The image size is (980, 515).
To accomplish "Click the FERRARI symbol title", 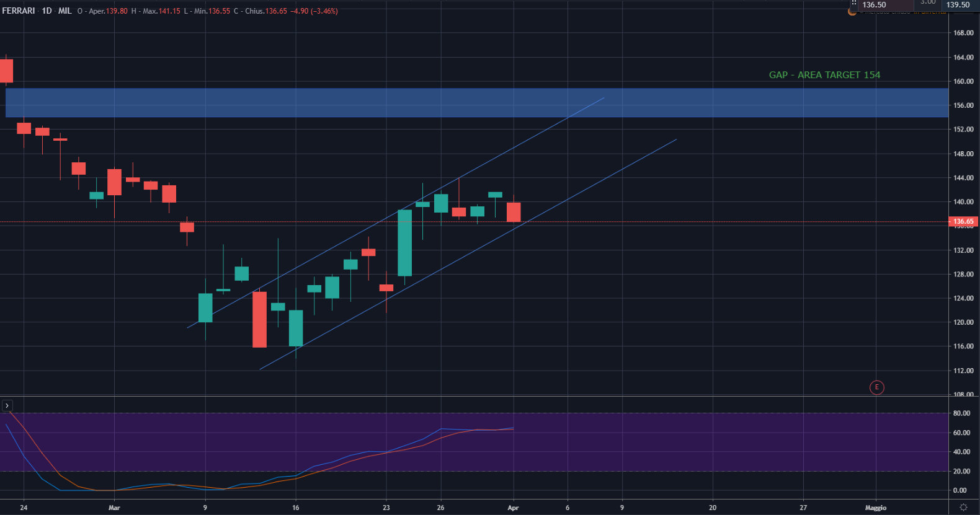I will (19, 11).
